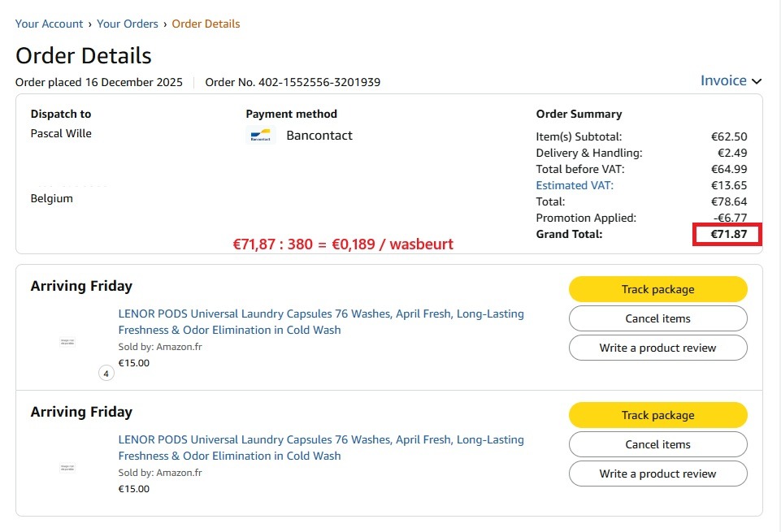Click the Bancontact payment logo icon
Screen dimensions: 781x532
click(261, 136)
